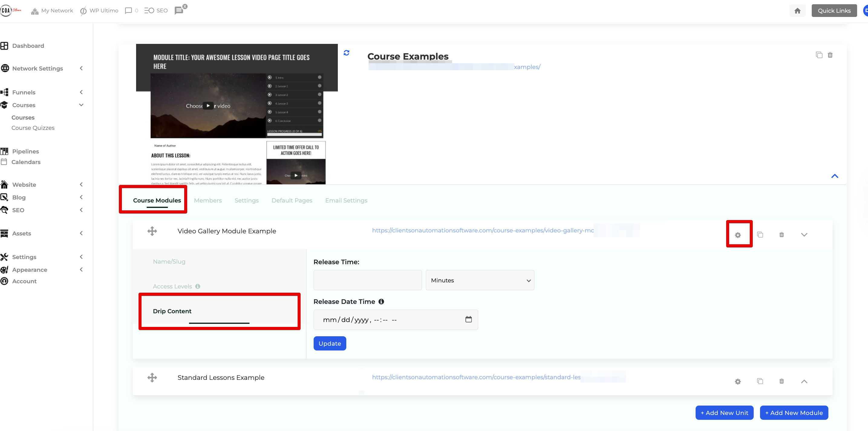The width and height of the screenshot is (868, 431).
Task: Open the Minutes time unit dropdown
Action: point(479,280)
